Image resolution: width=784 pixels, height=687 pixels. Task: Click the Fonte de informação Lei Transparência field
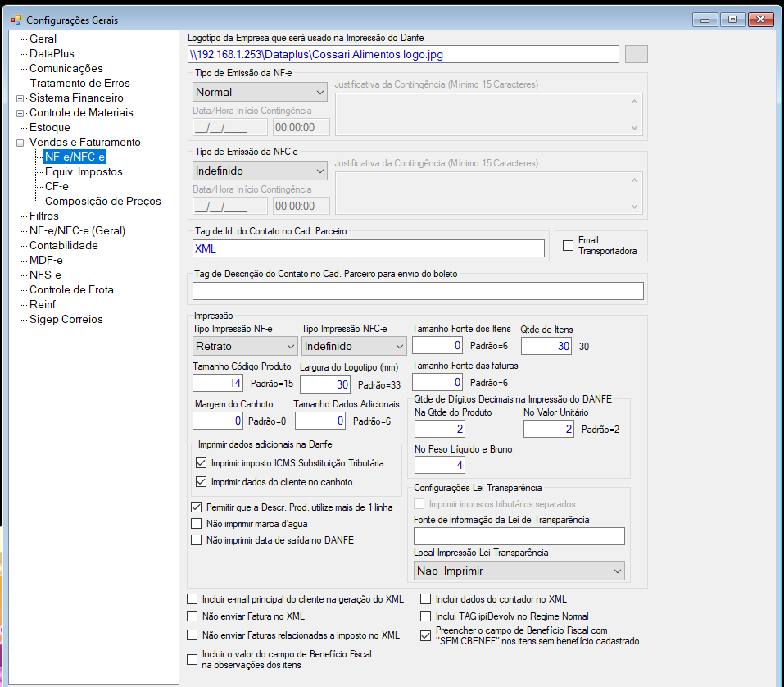click(519, 536)
